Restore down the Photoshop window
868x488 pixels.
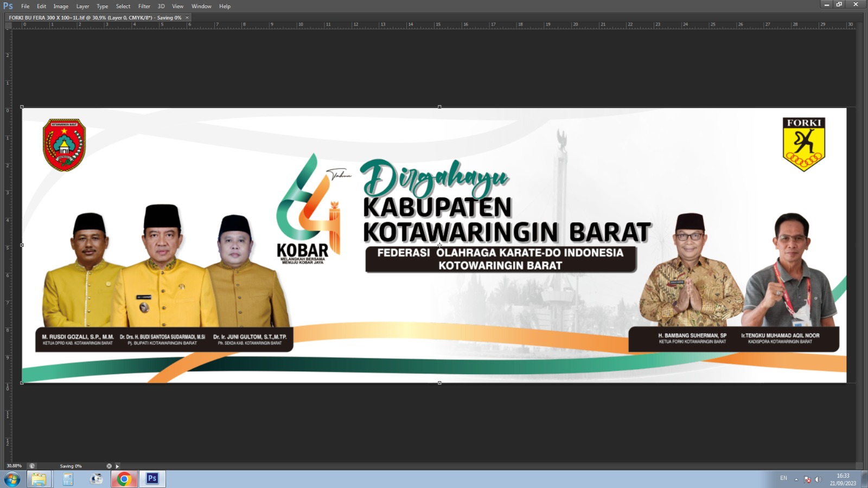839,4
